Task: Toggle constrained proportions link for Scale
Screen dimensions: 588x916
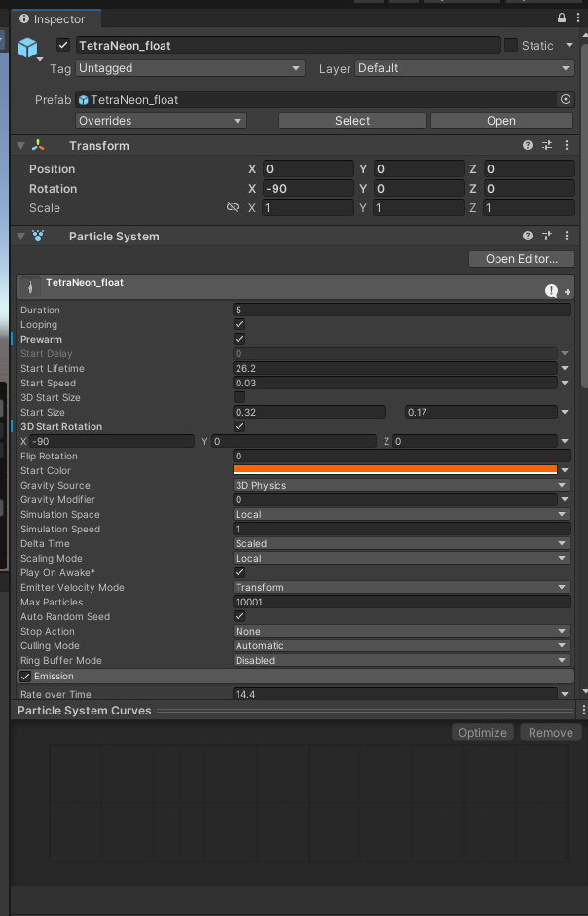Action: point(232,208)
